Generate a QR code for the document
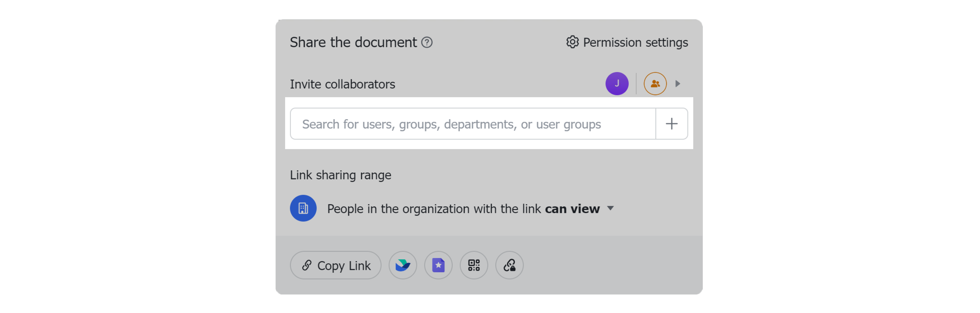The height and width of the screenshot is (313, 980). (x=474, y=265)
